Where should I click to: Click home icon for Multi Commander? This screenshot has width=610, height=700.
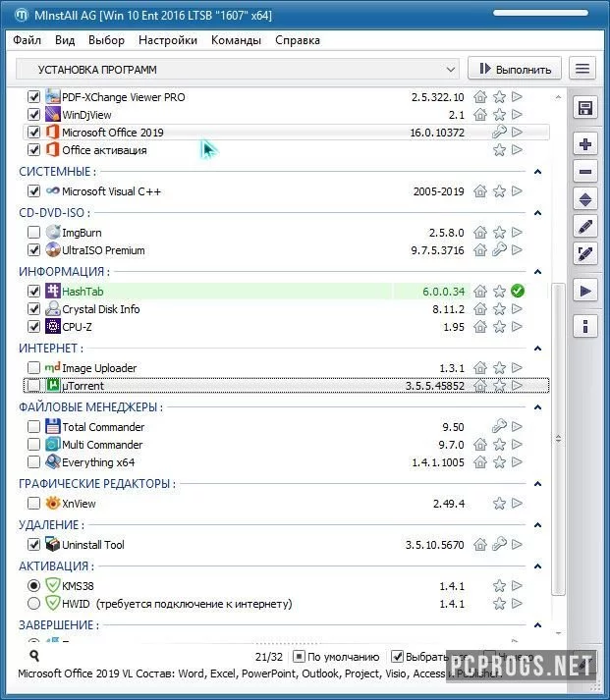[480, 444]
